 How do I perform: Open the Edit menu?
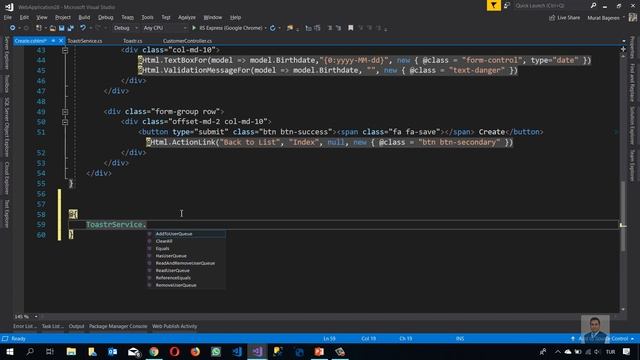[24, 18]
